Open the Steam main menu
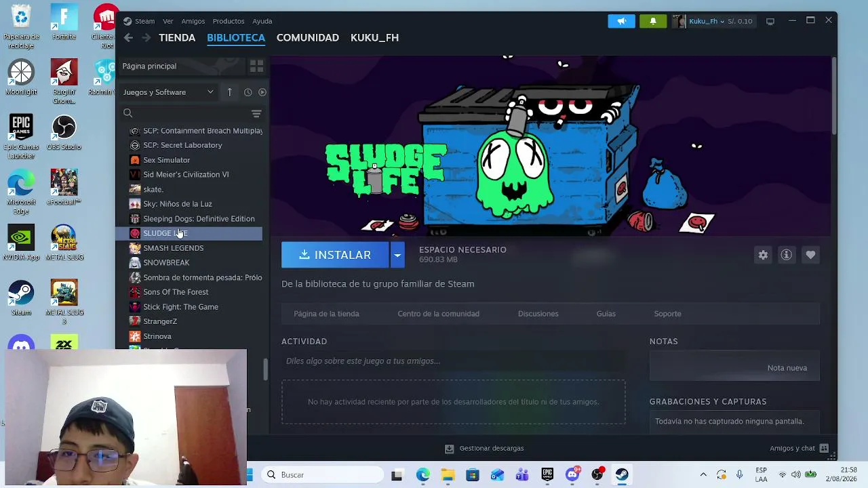This screenshot has width=868, height=488. coord(139,21)
